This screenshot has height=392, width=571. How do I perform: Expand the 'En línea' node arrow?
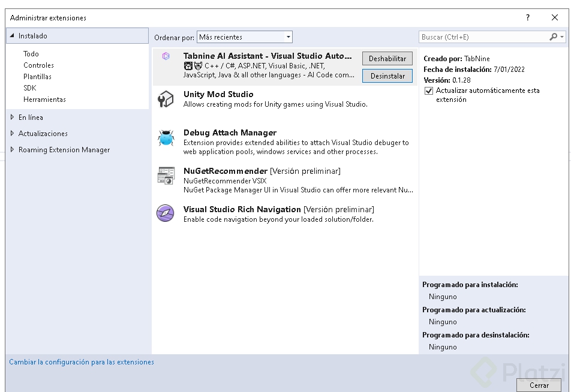click(x=12, y=117)
